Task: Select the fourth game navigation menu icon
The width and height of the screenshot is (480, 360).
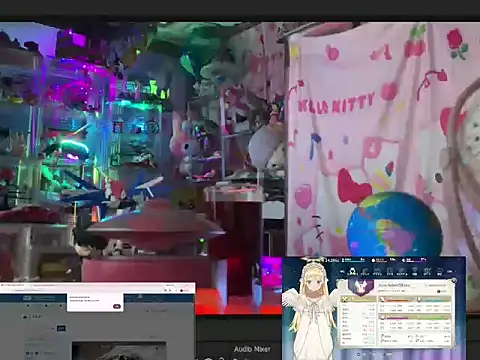Action: 390,272
